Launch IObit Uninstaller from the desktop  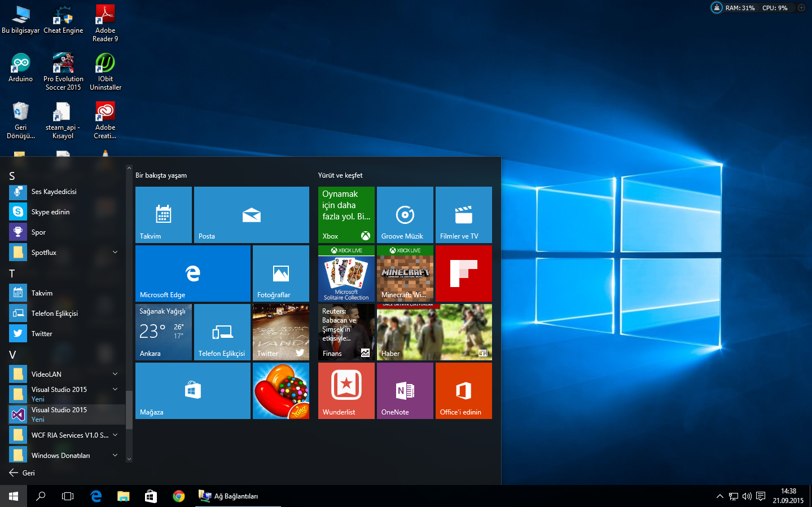point(105,62)
